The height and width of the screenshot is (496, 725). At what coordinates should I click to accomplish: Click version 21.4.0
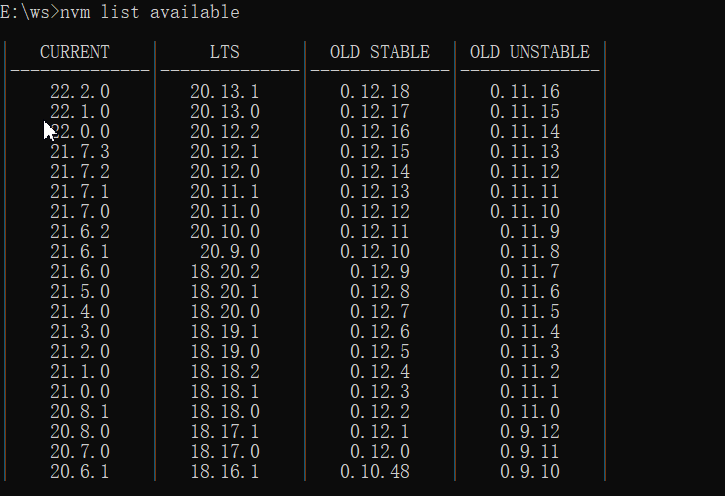[80, 312]
